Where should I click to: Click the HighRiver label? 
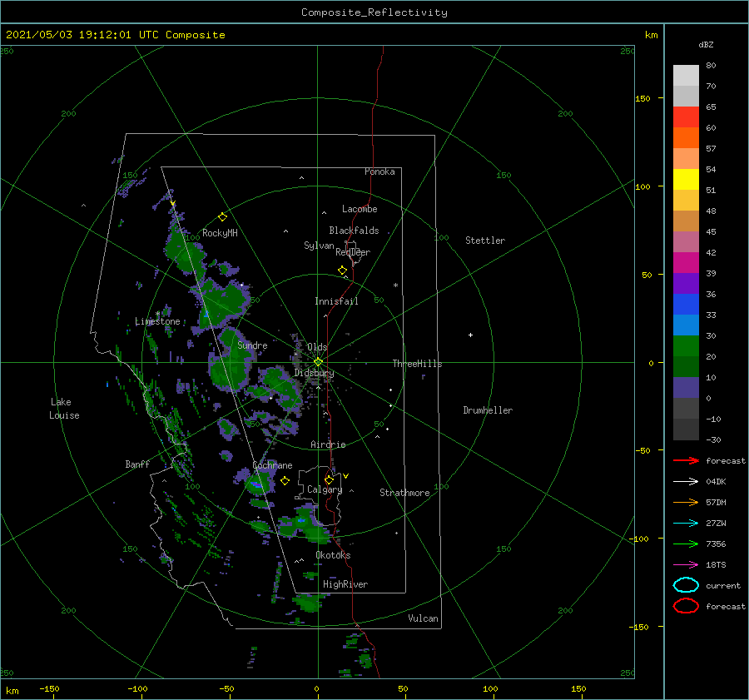(x=345, y=584)
